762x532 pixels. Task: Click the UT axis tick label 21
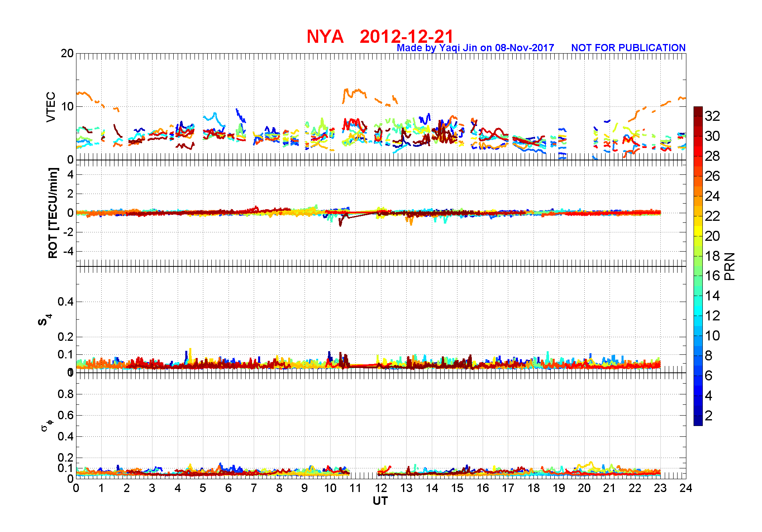(x=610, y=488)
